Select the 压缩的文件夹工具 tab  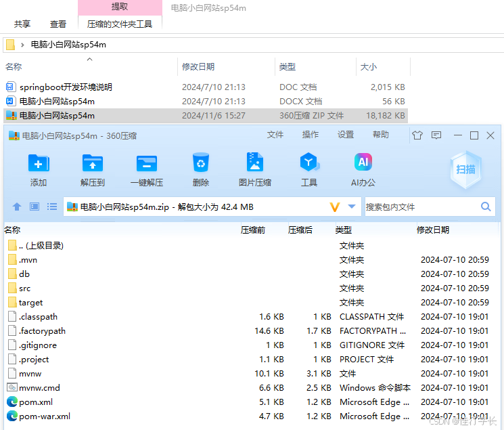[120, 24]
